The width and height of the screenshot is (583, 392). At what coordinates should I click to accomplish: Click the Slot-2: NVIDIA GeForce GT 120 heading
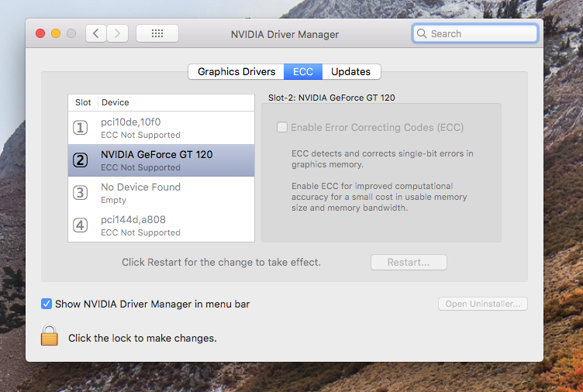(x=332, y=98)
